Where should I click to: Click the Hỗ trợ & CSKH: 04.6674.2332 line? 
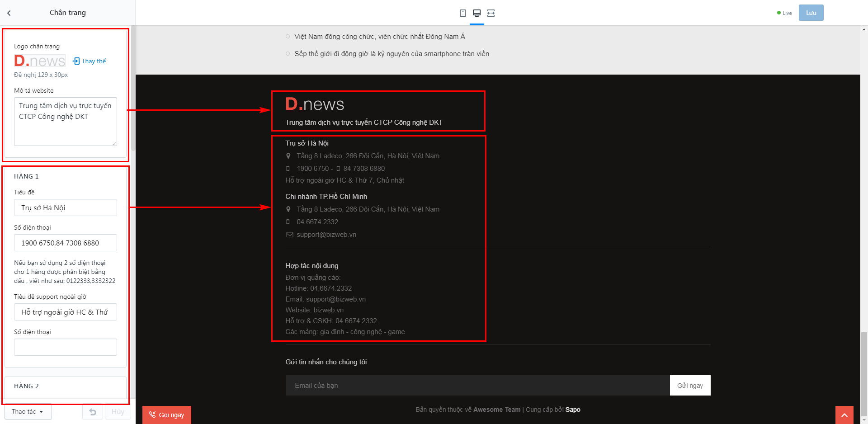(x=331, y=321)
